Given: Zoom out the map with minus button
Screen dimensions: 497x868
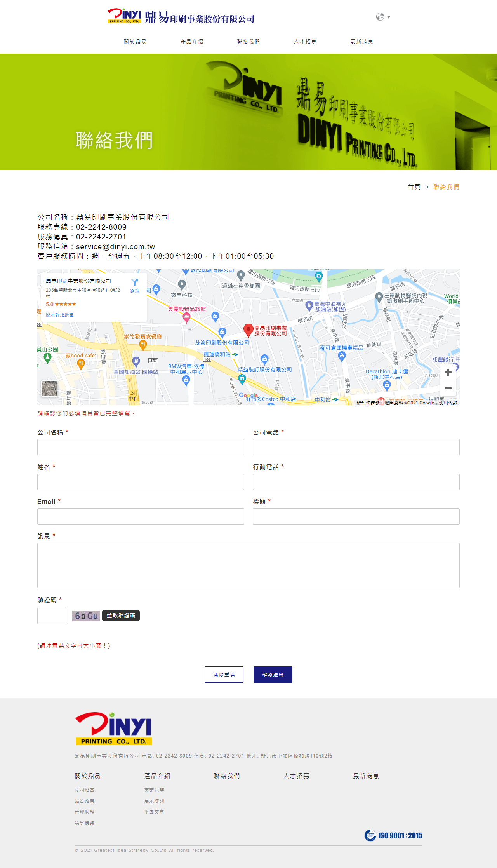Looking at the screenshot, I should (x=448, y=388).
